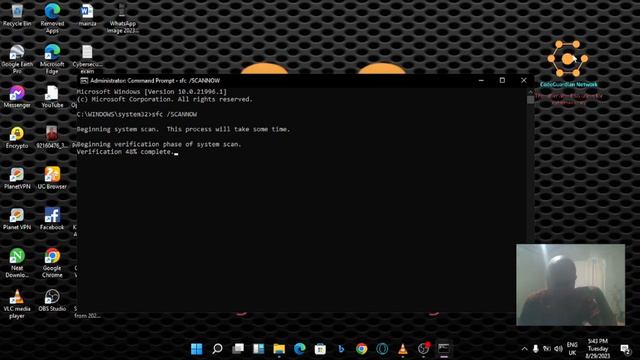Click Command Prompt vertical scrollbar thumb
Viewport: 640px width, 360px height.
[530, 100]
